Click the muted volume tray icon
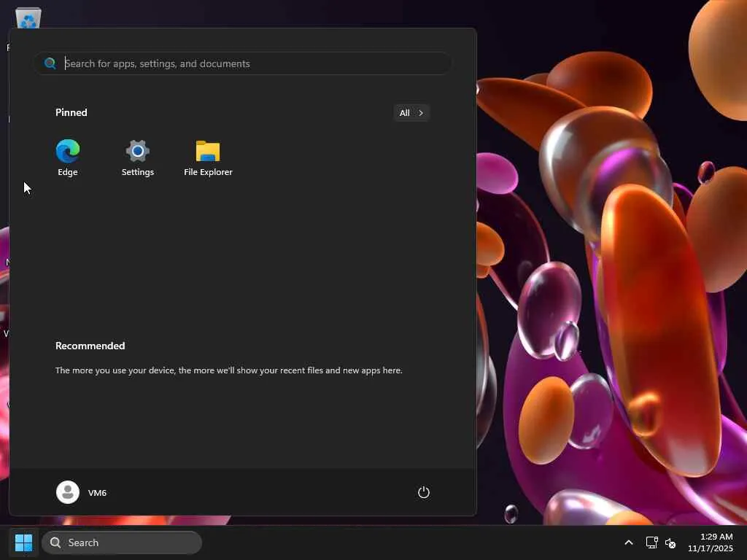The image size is (747, 560). (x=670, y=542)
